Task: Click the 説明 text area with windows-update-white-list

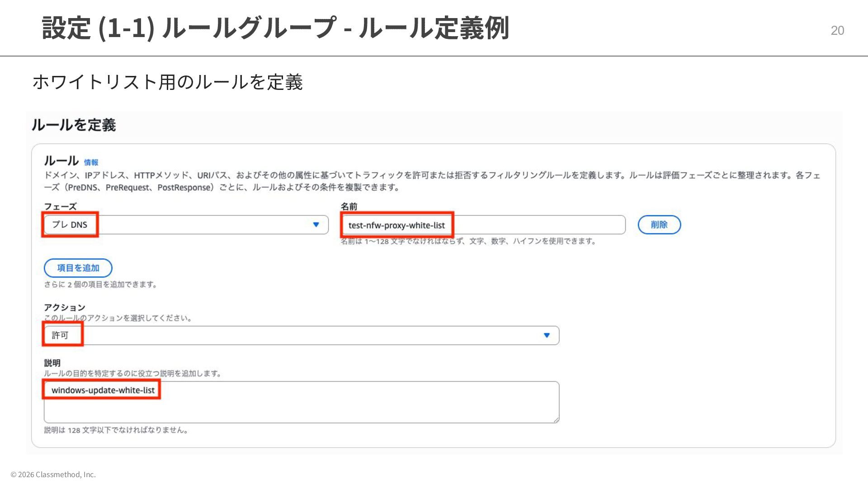Action: click(301, 402)
